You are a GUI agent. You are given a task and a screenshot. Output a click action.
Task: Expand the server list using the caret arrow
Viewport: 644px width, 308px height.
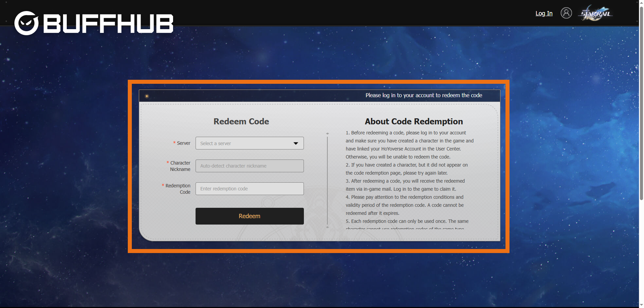(296, 143)
